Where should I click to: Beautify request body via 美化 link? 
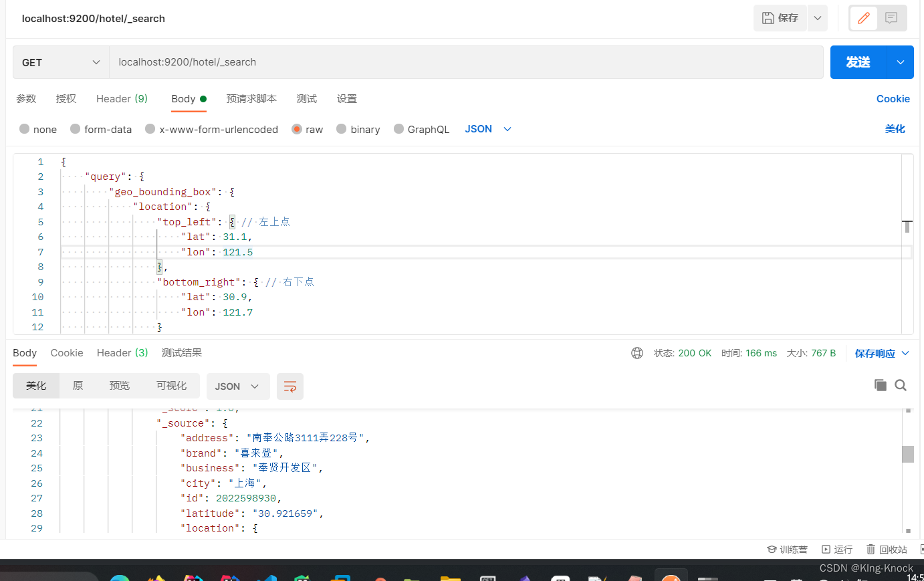pyautogui.click(x=895, y=129)
